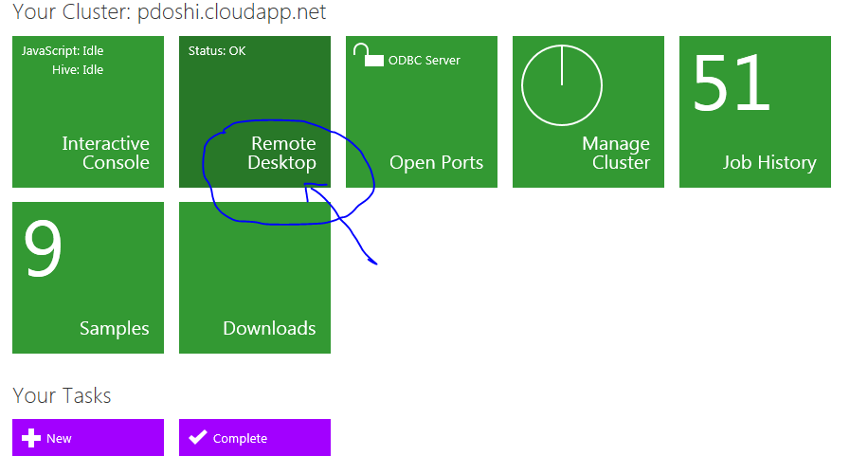The width and height of the screenshot is (868, 456).
Task: Open the Manage Cluster tile
Action: (x=588, y=112)
